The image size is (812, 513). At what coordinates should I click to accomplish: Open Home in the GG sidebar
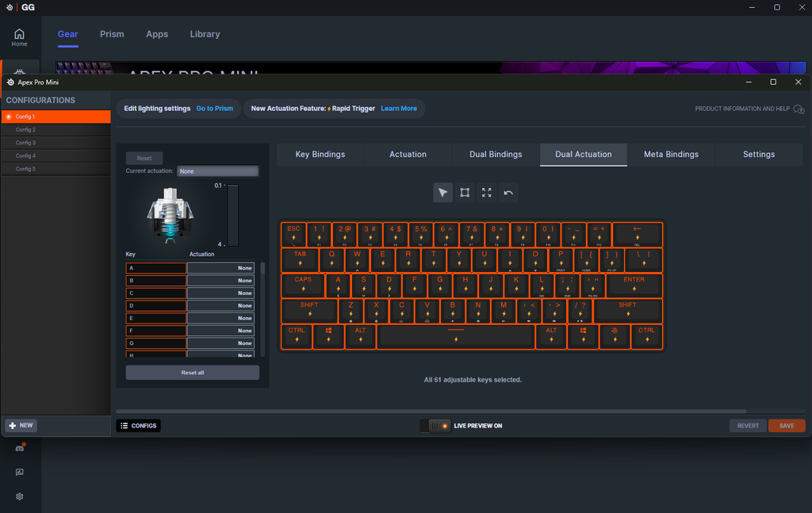pyautogui.click(x=19, y=37)
